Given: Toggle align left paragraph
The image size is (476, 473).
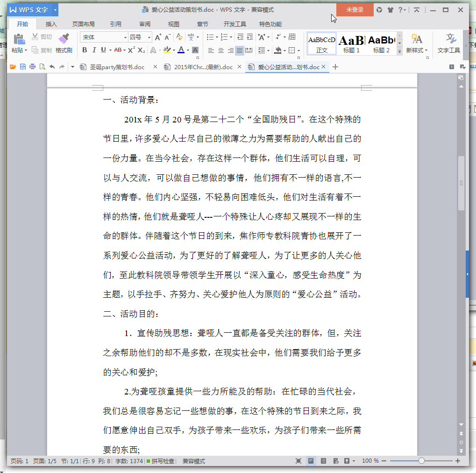Looking at the screenshot, I should 211,50.
